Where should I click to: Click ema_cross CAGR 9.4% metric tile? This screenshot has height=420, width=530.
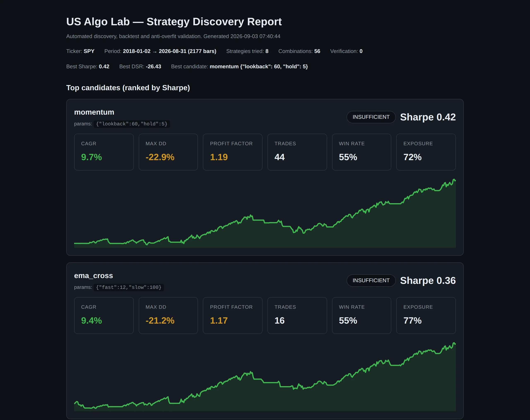point(104,316)
